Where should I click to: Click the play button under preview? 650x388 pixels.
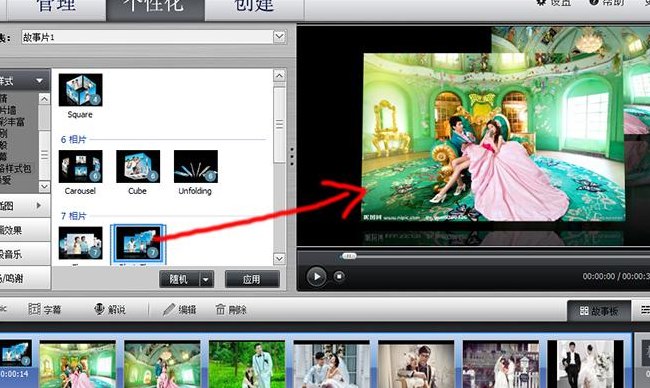point(316,276)
